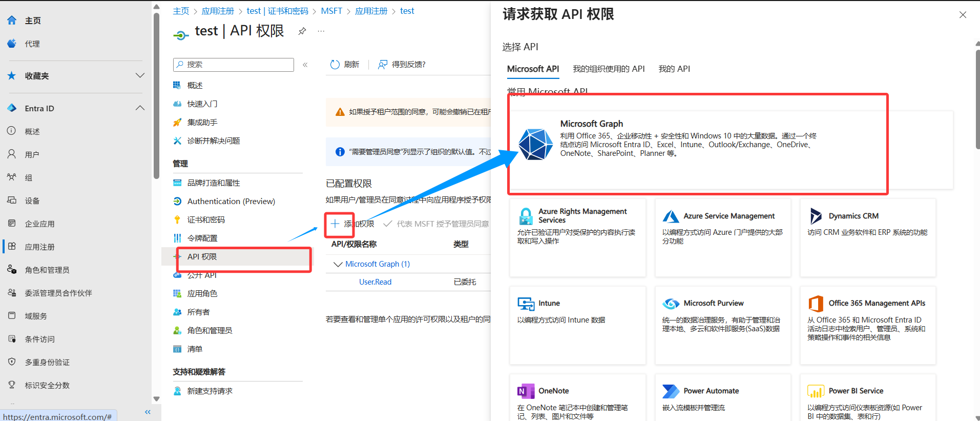Collapse the Entra ID section
The width and height of the screenshot is (980, 421).
[x=140, y=108]
